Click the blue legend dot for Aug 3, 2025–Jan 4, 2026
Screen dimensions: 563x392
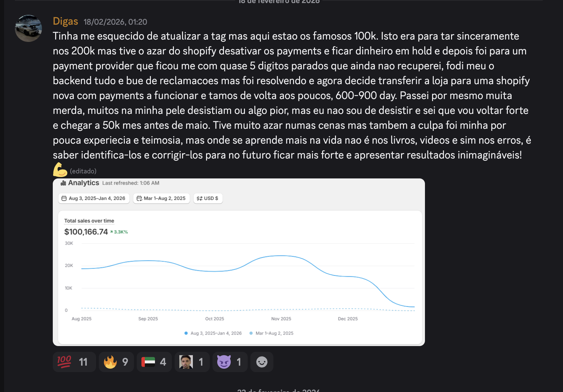pyautogui.click(x=186, y=333)
